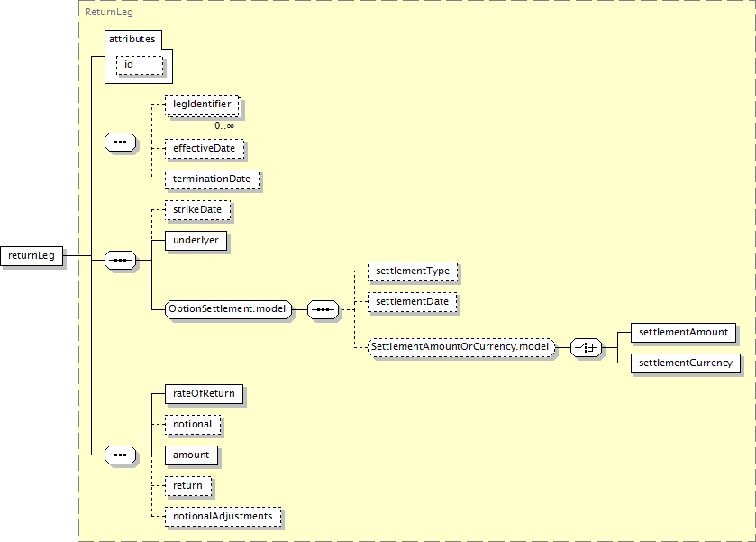Select the rateOfReturn element
The height and width of the screenshot is (542, 756).
tap(204, 394)
